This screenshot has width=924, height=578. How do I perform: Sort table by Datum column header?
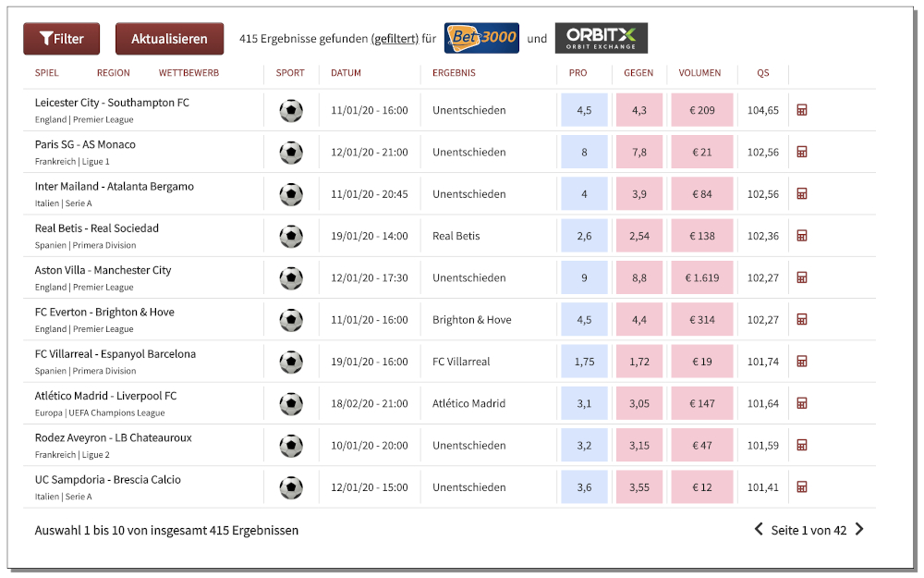pyautogui.click(x=346, y=73)
